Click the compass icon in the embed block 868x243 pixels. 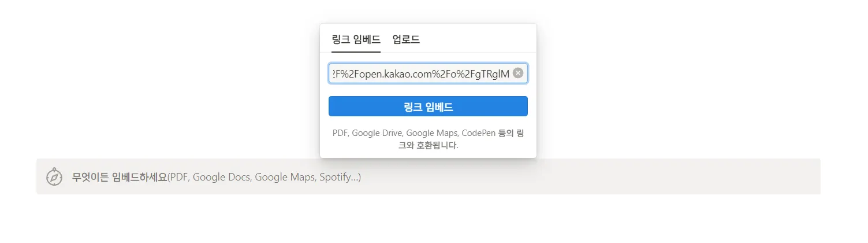[x=54, y=176]
